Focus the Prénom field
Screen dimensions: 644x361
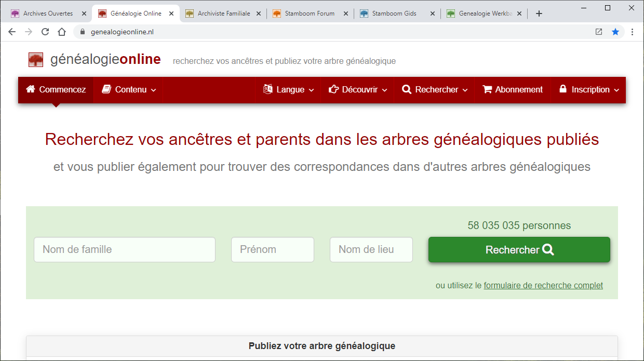[x=273, y=250]
